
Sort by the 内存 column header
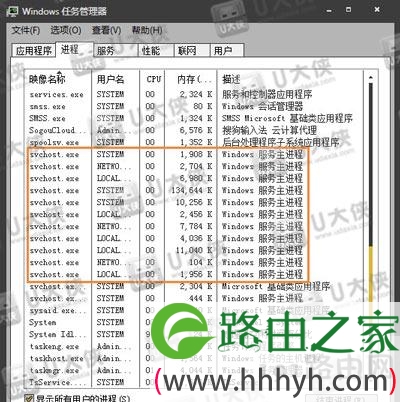(191, 79)
